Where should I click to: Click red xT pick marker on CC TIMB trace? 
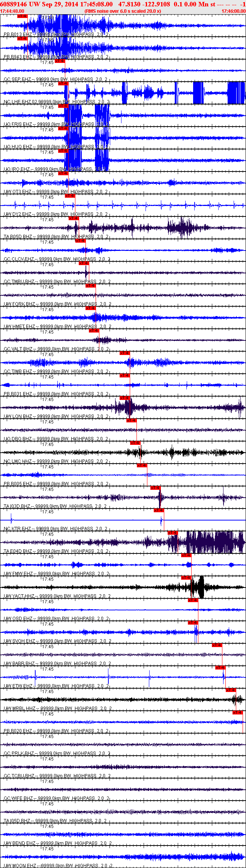click(125, 353)
